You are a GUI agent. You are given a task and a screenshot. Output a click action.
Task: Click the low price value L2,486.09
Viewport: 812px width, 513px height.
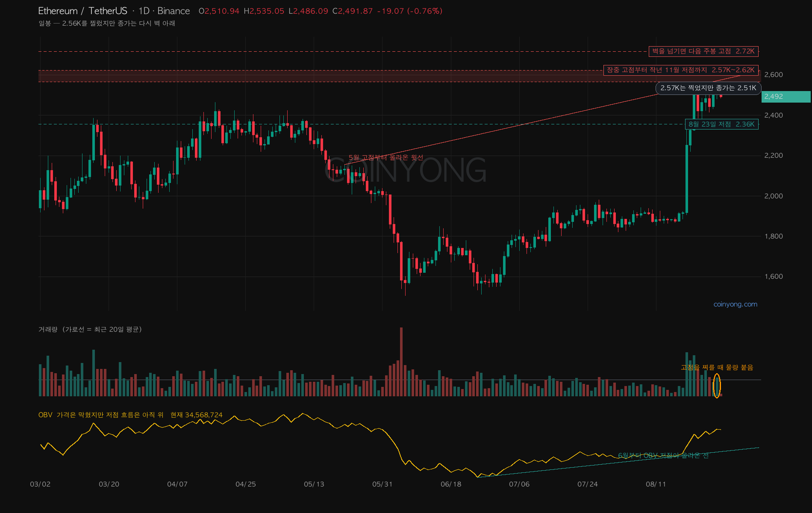click(x=308, y=11)
